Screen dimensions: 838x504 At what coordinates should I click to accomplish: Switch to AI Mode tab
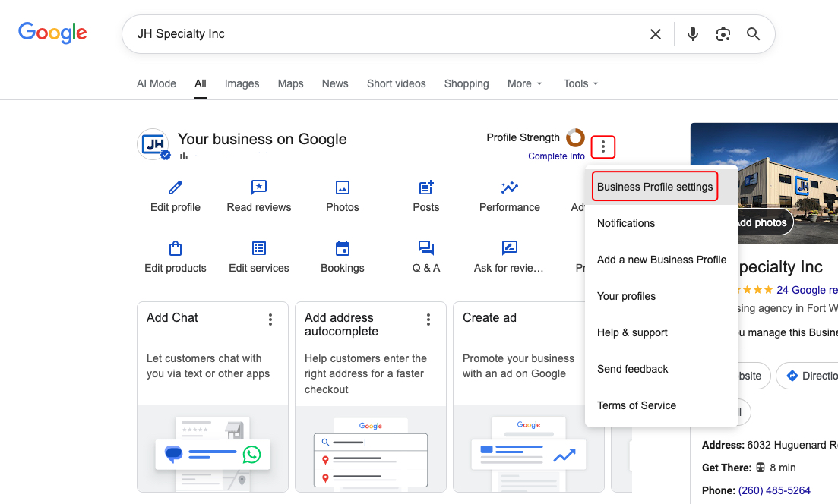coord(156,83)
